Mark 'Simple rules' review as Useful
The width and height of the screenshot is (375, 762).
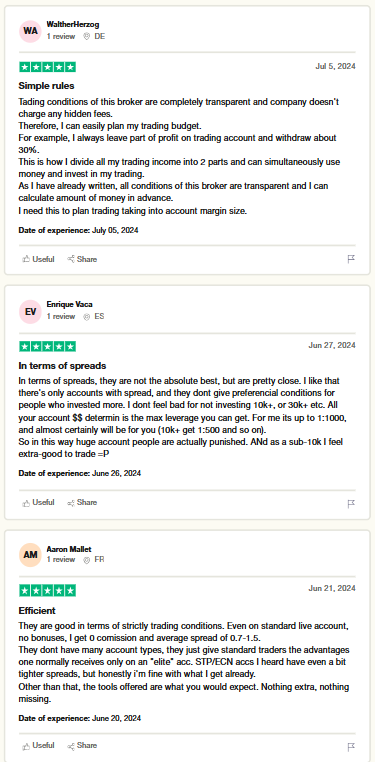(x=38, y=259)
